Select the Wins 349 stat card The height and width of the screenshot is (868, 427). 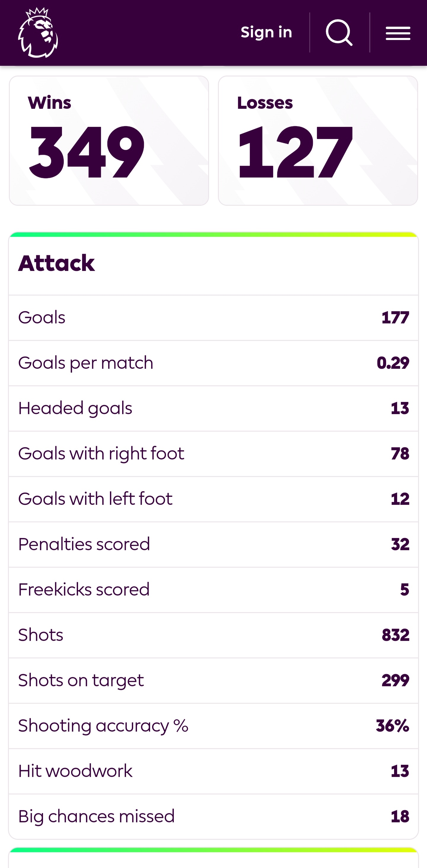109,141
